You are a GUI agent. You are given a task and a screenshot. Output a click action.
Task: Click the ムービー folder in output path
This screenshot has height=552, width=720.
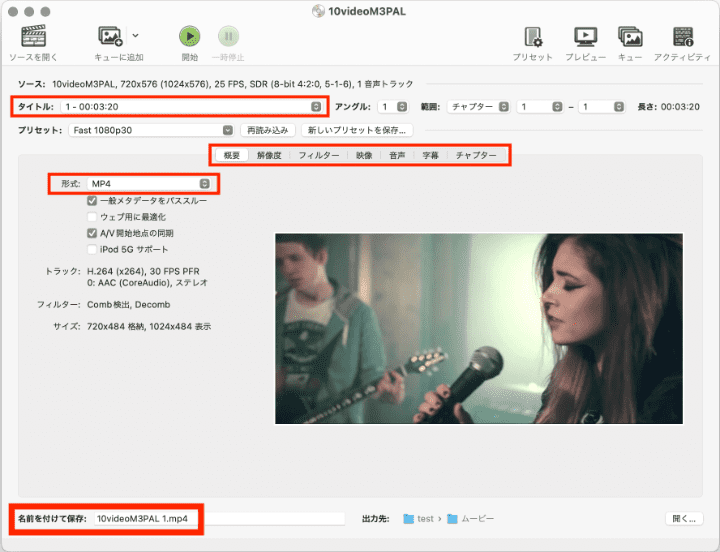(x=471, y=518)
